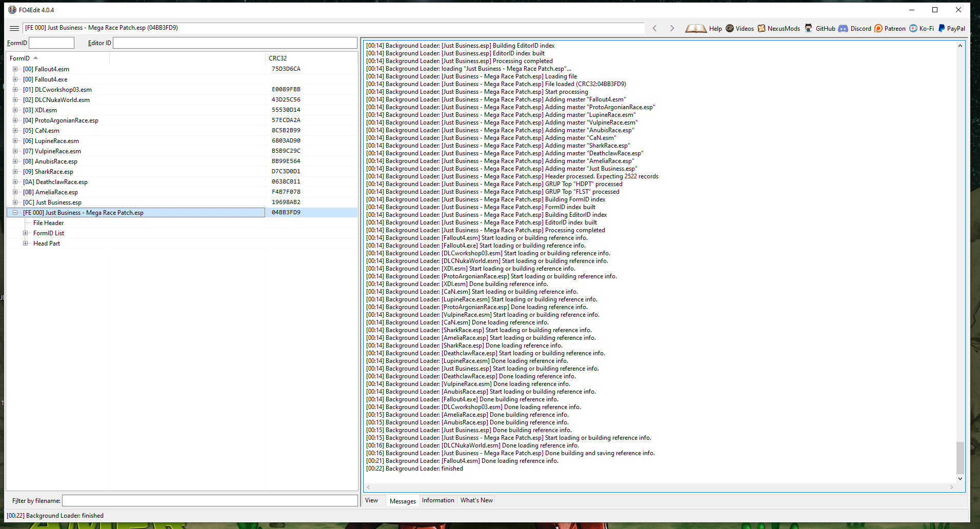The image size is (980, 529).
Task: Collapse Just Business - Mega Race Patch.esp node
Action: 15,213
